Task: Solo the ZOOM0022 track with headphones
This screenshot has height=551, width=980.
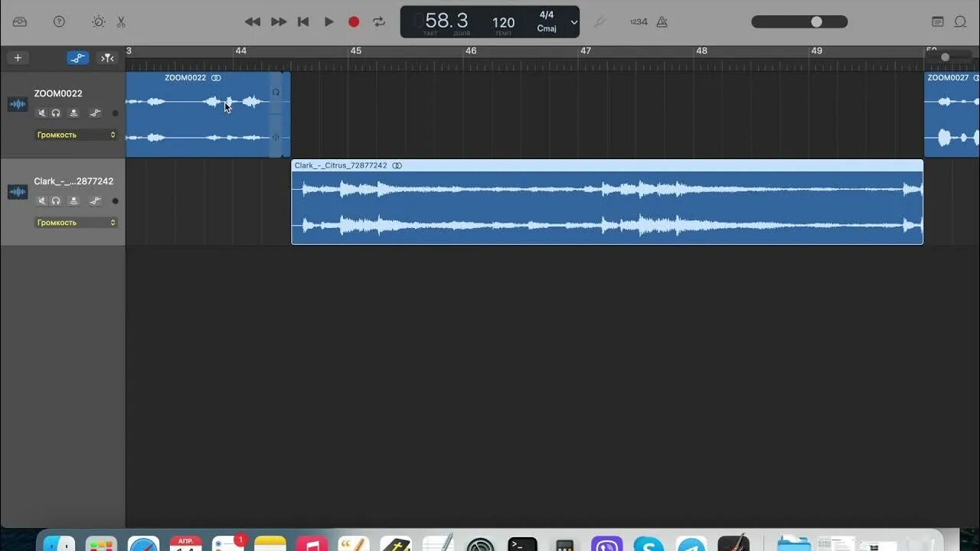Action: tap(56, 113)
